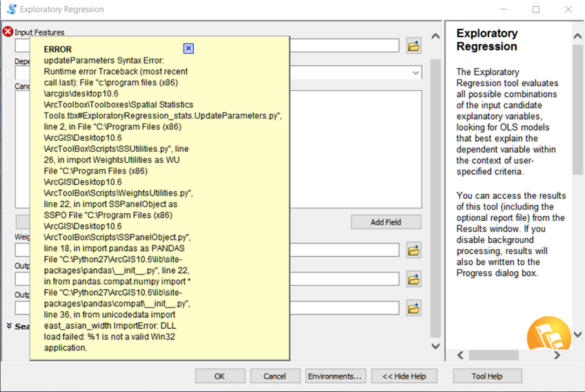Image resolution: width=585 pixels, height=392 pixels.
Task: Click help panel vertical scrollbar thumb
Action: [577, 109]
